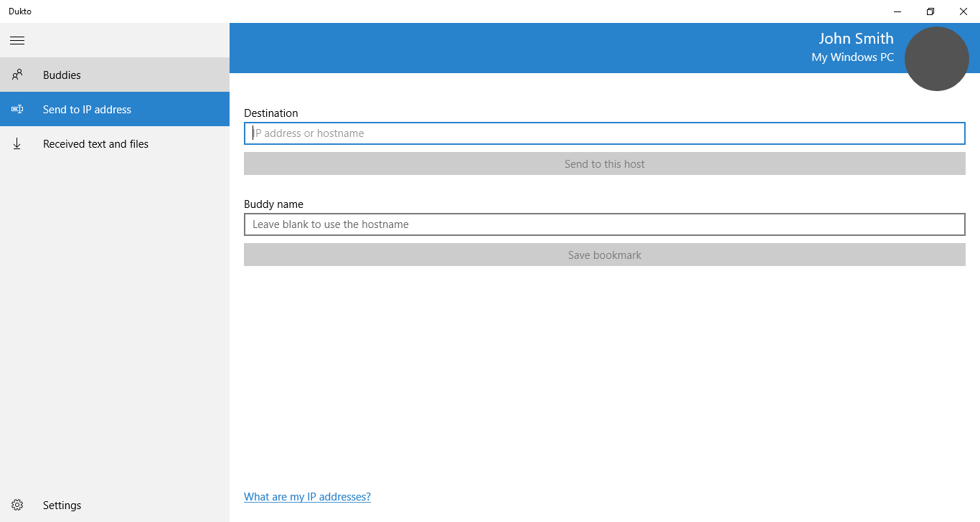Toggle the hamburger menu icon
The height and width of the screenshot is (522, 980).
pos(17,40)
